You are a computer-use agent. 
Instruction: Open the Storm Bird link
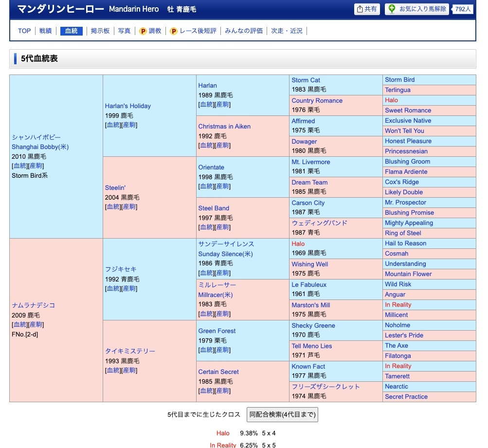click(399, 79)
